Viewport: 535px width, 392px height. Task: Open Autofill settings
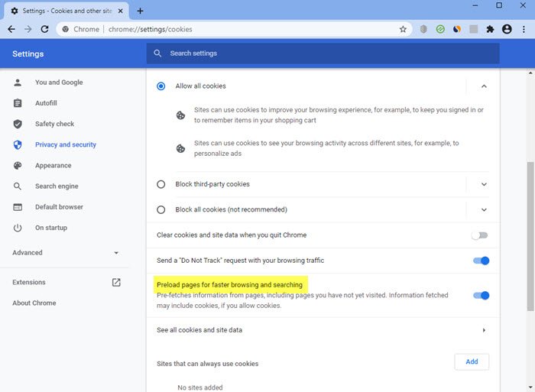(x=46, y=103)
